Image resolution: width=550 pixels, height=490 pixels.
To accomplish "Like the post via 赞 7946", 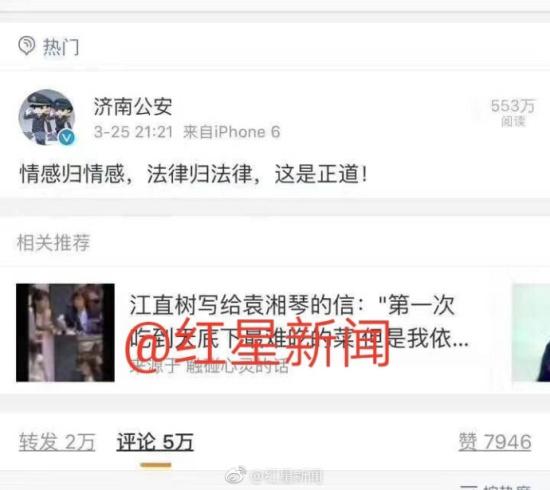I will (495, 442).
